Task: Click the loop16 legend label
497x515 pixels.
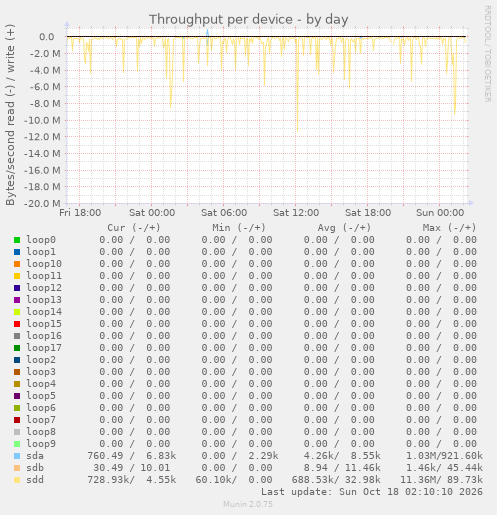Action: [x=44, y=336]
